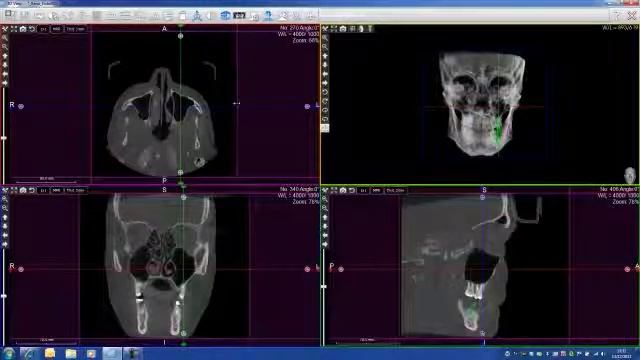This screenshot has width=640, height=360.
Task: Click the white square button in 3D view sidebar
Action: [x=325, y=128]
